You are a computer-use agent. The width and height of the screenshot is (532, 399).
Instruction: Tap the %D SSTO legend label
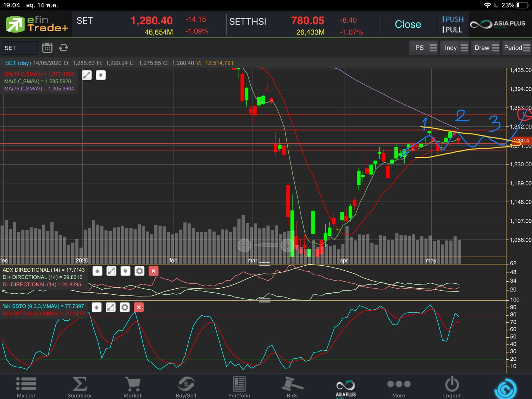click(x=43, y=314)
